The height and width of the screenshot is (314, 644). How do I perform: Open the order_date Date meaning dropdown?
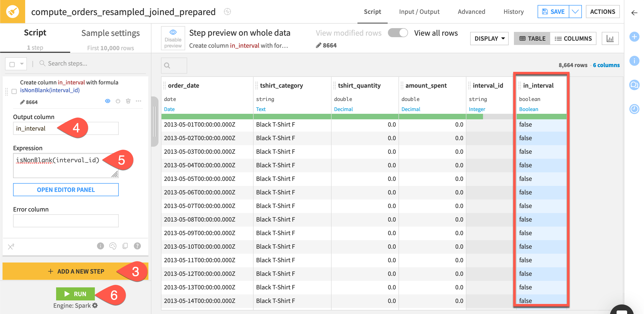(x=169, y=109)
